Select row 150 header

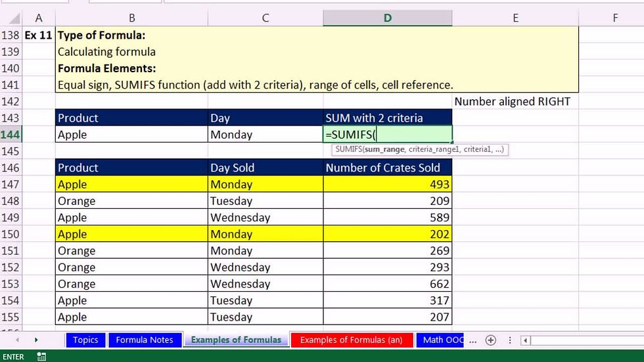point(11,234)
